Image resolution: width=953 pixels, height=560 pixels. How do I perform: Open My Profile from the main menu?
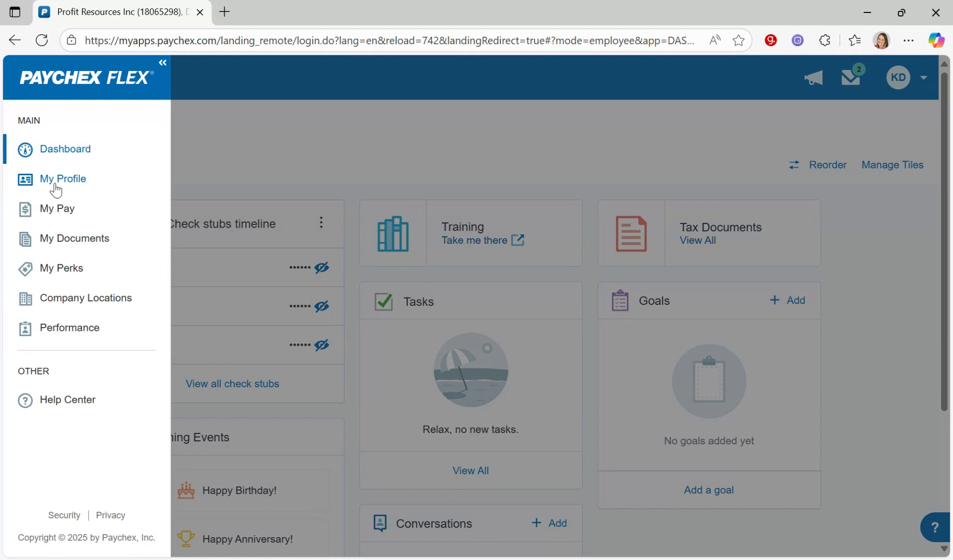pos(63,178)
